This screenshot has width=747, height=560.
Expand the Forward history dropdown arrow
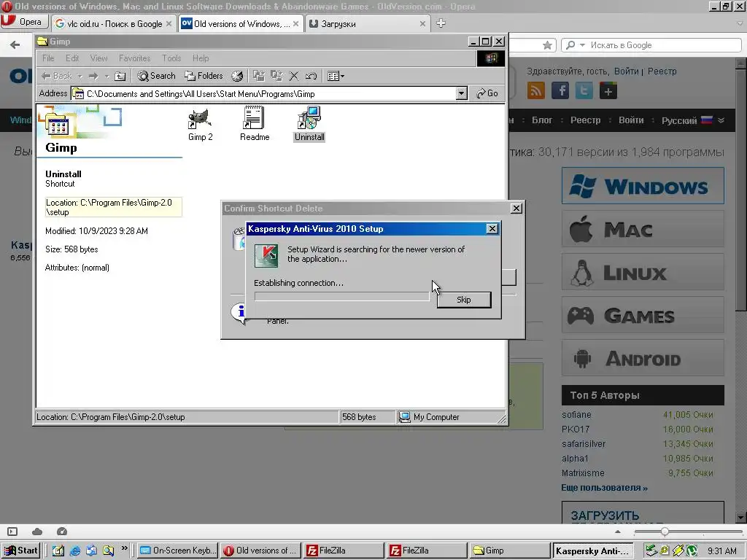pos(107,76)
